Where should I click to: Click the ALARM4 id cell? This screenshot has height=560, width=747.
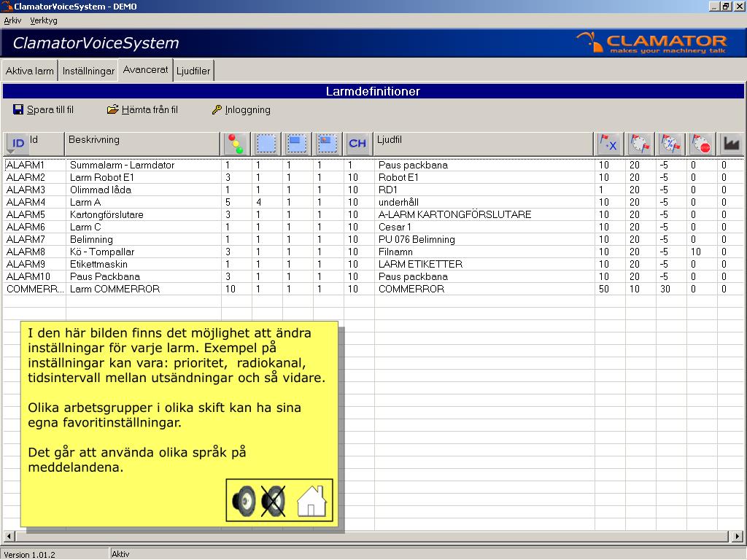coord(35,202)
